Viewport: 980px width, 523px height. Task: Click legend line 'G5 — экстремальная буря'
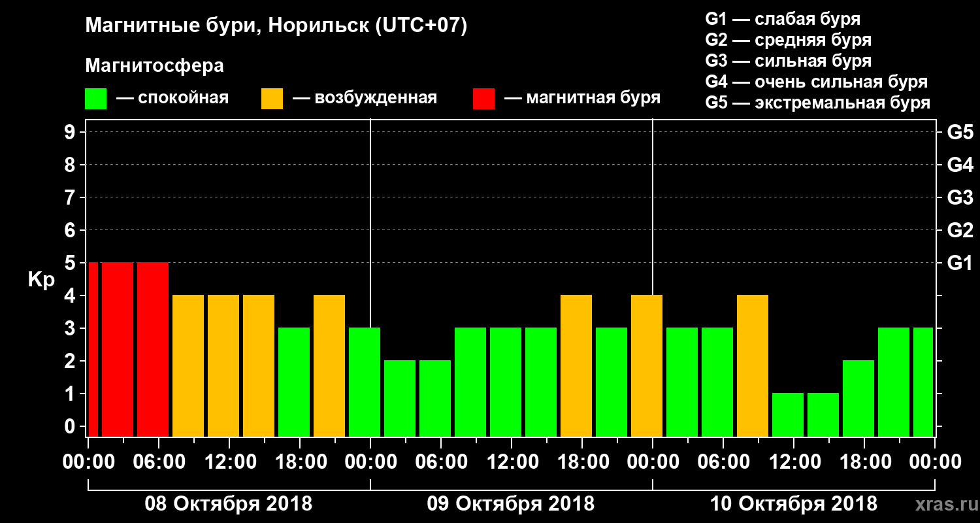(x=818, y=103)
